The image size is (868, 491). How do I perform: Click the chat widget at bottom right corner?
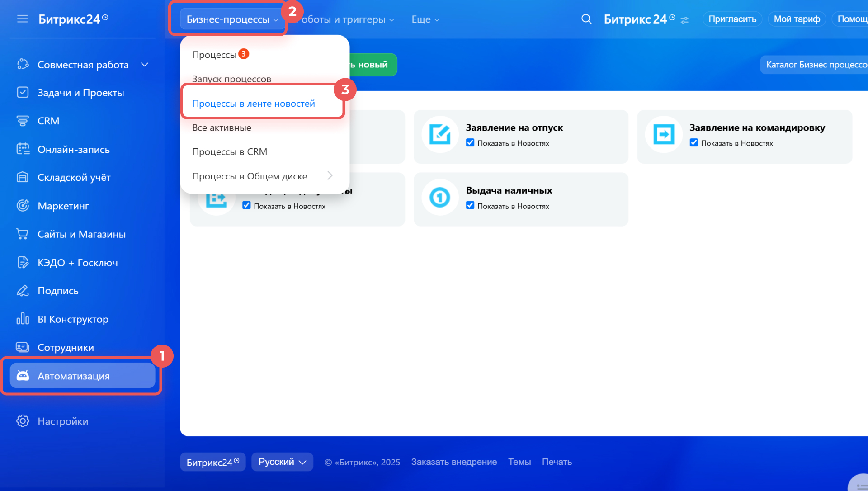(859, 483)
